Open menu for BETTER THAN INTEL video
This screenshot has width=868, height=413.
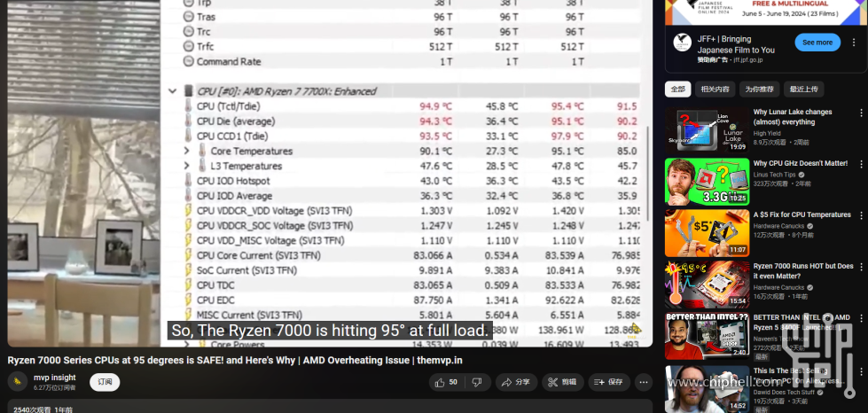[x=861, y=319]
